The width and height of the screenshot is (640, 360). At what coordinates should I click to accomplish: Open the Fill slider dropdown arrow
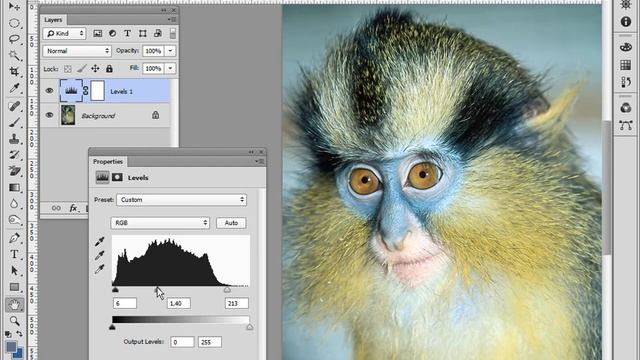(x=170, y=69)
